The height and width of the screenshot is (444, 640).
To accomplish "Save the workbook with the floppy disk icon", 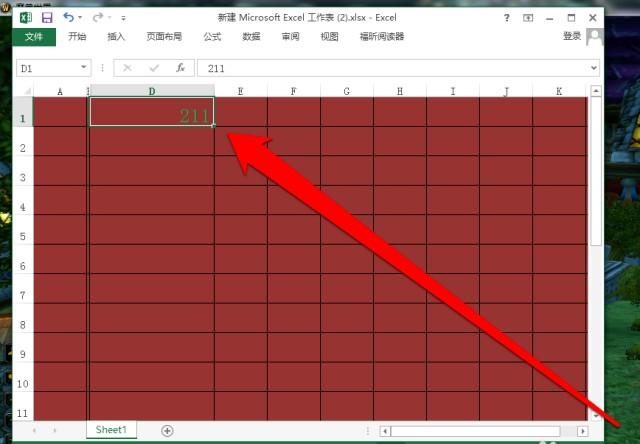I will click(47, 18).
